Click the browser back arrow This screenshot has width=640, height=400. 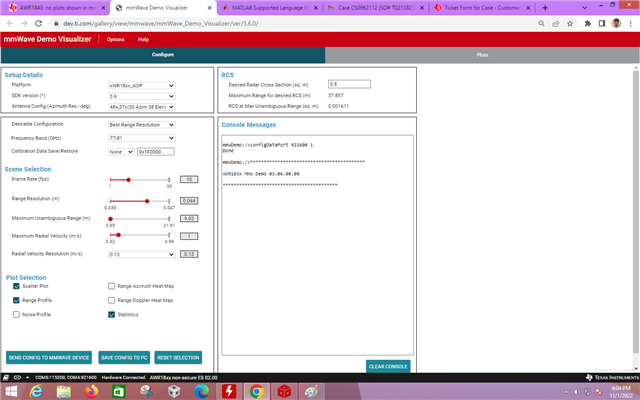pos(10,23)
